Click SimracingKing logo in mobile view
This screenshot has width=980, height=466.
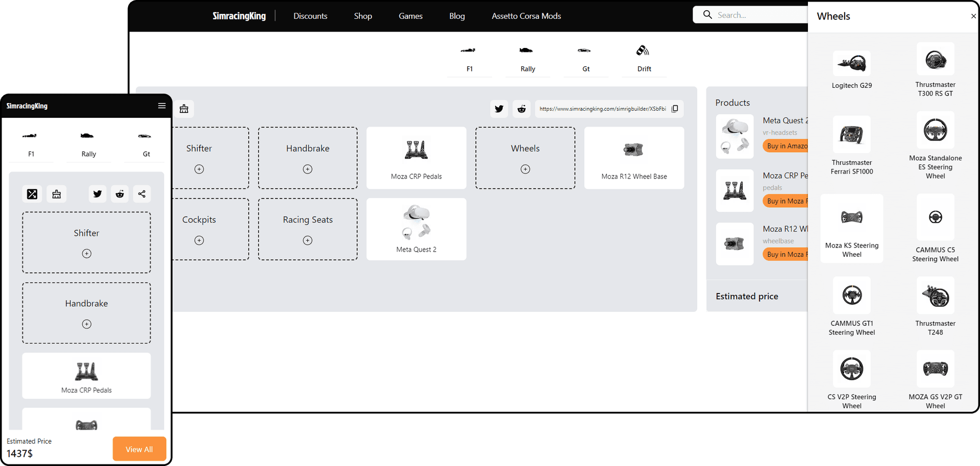coord(27,106)
